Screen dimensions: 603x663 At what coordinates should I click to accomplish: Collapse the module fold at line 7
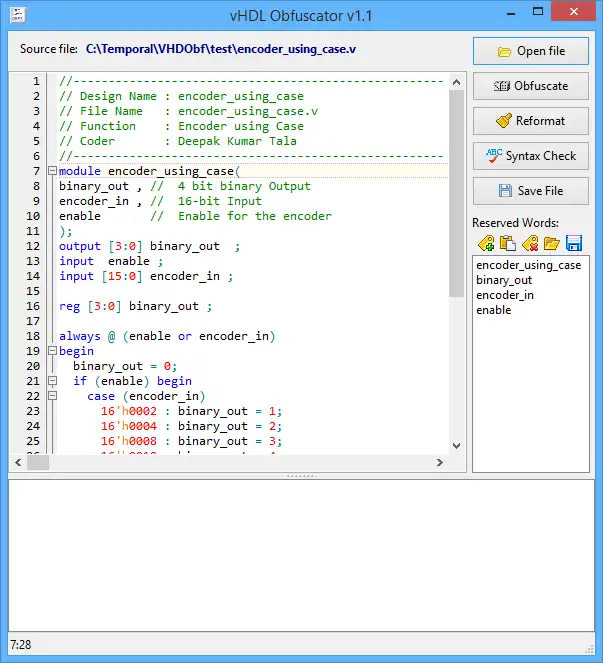(52, 171)
